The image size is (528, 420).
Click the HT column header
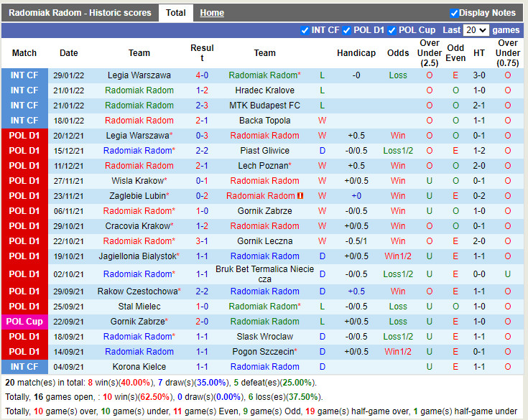click(x=479, y=53)
